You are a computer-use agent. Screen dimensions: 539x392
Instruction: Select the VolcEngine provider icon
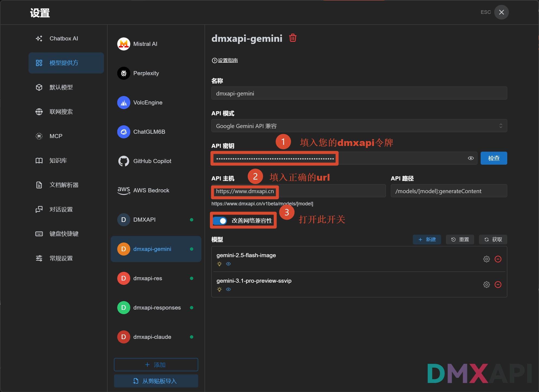click(x=124, y=103)
